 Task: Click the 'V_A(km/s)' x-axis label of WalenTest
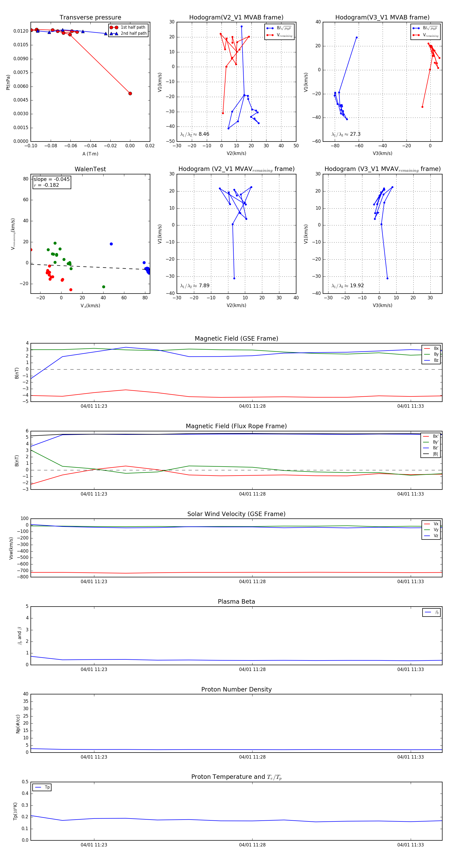(90, 306)
